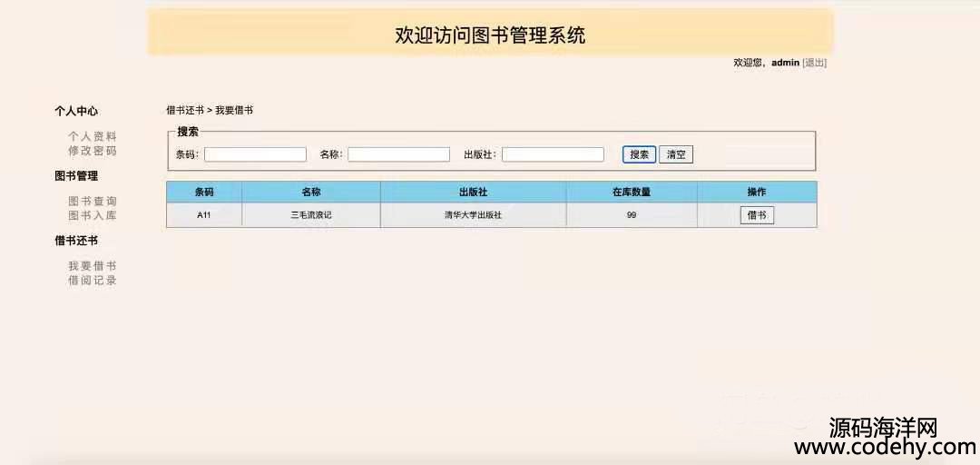Focus the 名称 search input field
The height and width of the screenshot is (465, 980).
coord(398,154)
